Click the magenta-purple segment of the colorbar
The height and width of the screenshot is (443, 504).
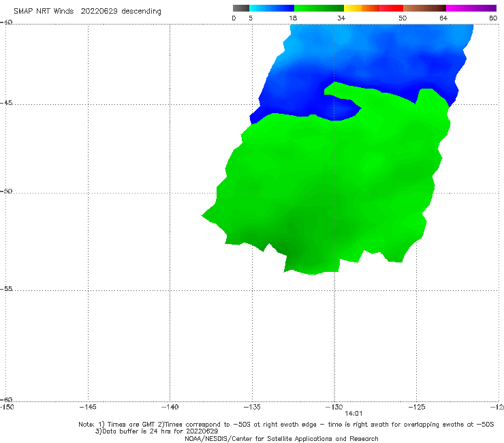[x=471, y=8]
